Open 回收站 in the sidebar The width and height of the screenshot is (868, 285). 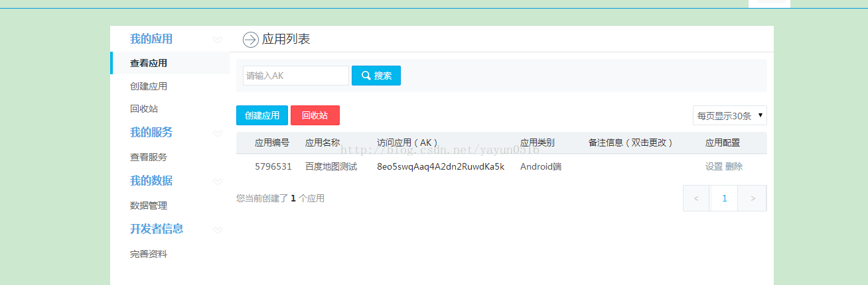click(x=144, y=109)
